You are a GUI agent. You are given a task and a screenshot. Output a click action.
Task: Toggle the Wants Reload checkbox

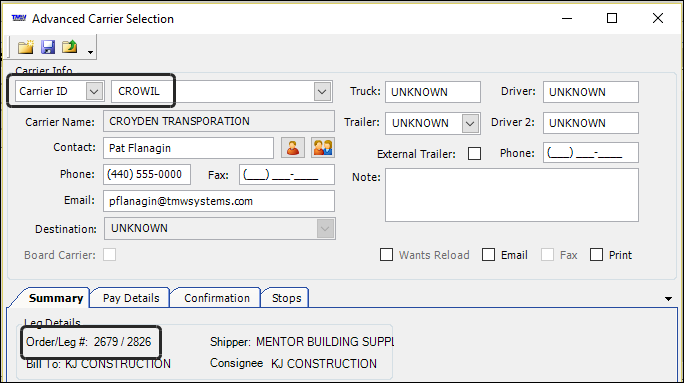[x=386, y=255]
